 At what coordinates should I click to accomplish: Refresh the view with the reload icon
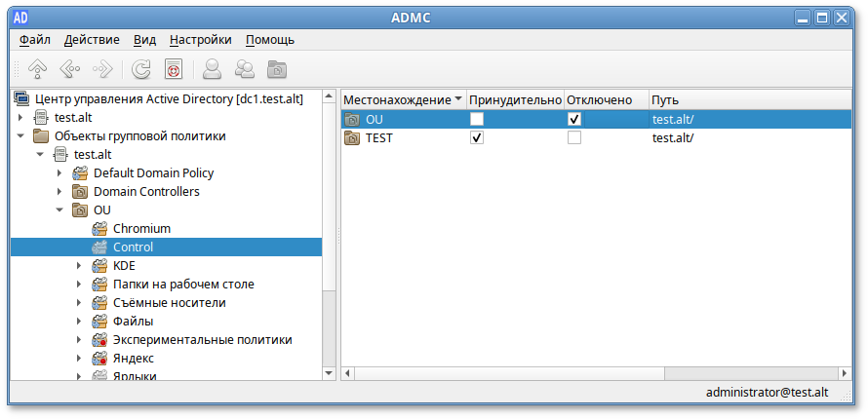coord(141,68)
